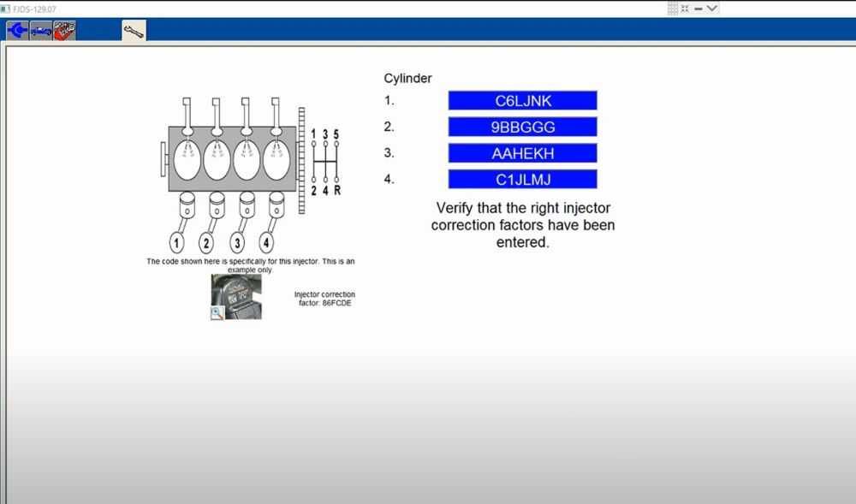Click the magnifier zoom icon on photo
Screen dimensions: 856x504
[217, 312]
